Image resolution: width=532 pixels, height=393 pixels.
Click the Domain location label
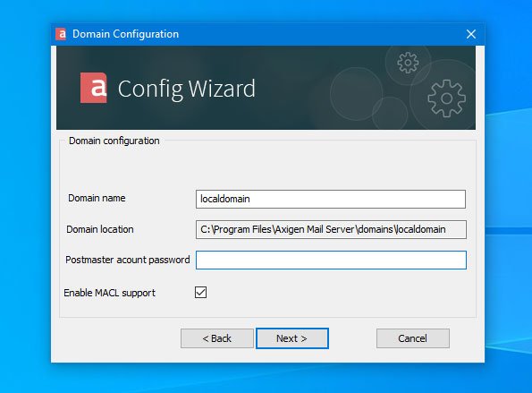pos(100,229)
